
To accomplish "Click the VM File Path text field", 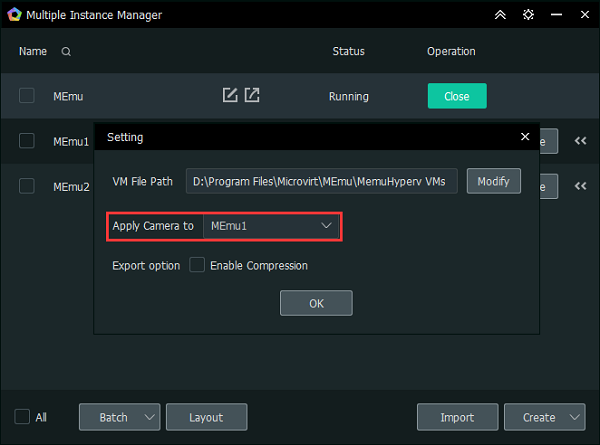I will (321, 181).
